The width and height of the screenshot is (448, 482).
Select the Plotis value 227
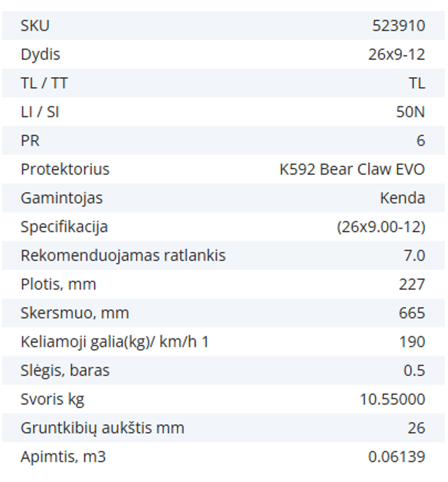pos(411,284)
